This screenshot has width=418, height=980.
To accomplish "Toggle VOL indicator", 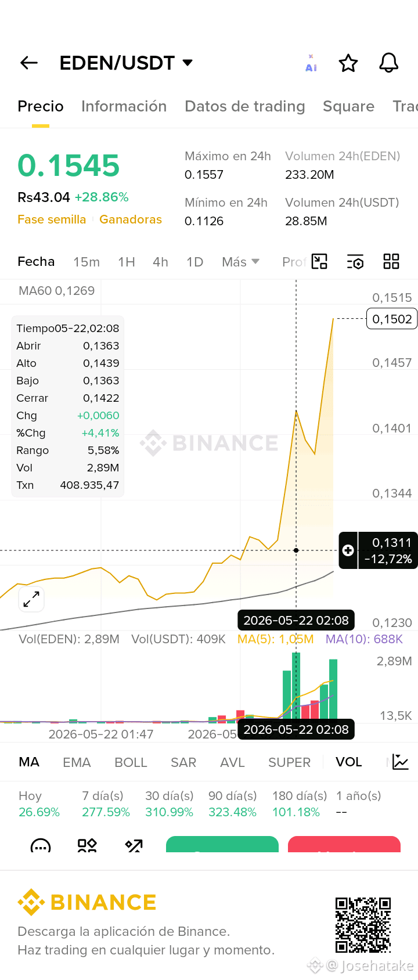I will click(x=349, y=762).
